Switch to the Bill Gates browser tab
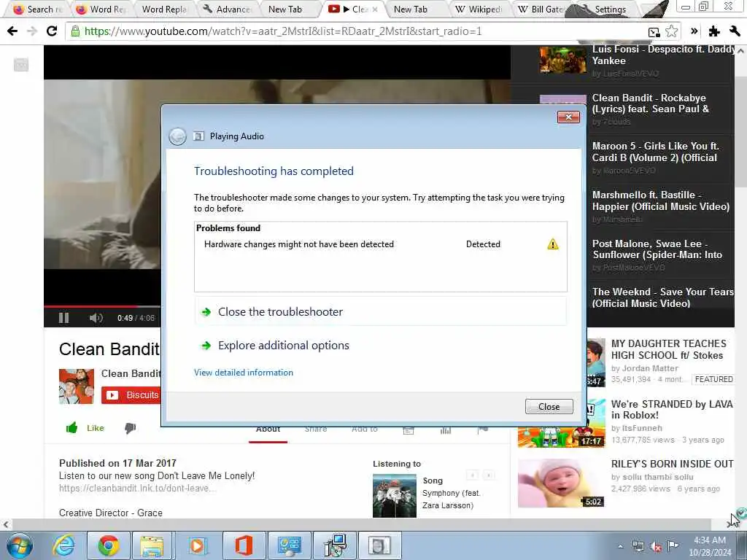 click(543, 9)
